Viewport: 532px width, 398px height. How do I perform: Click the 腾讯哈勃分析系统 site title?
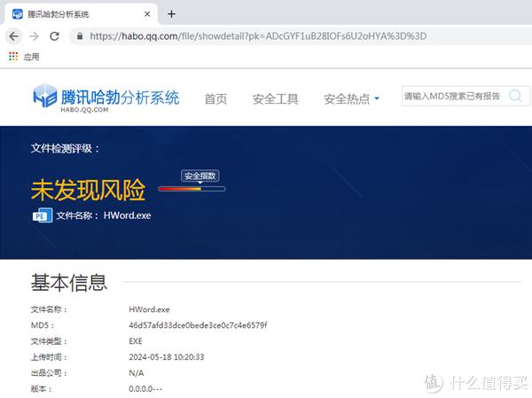(x=120, y=98)
